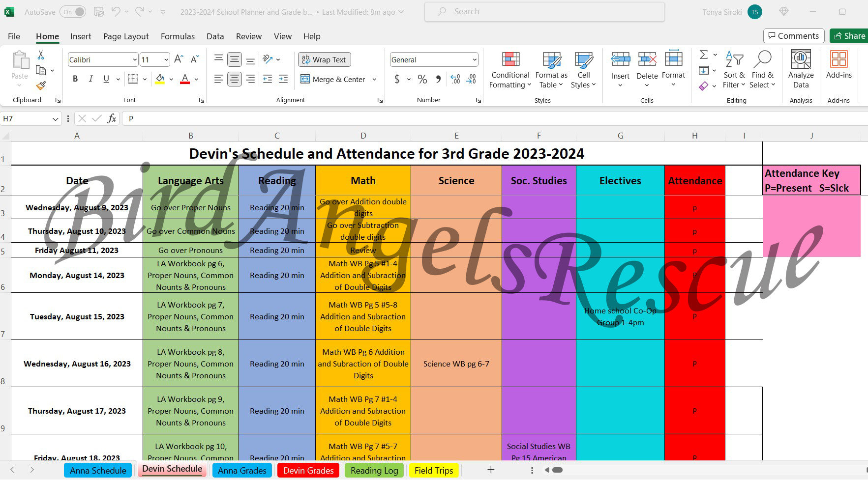Open Find & Select menu
This screenshot has width=868, height=480.
click(762, 70)
